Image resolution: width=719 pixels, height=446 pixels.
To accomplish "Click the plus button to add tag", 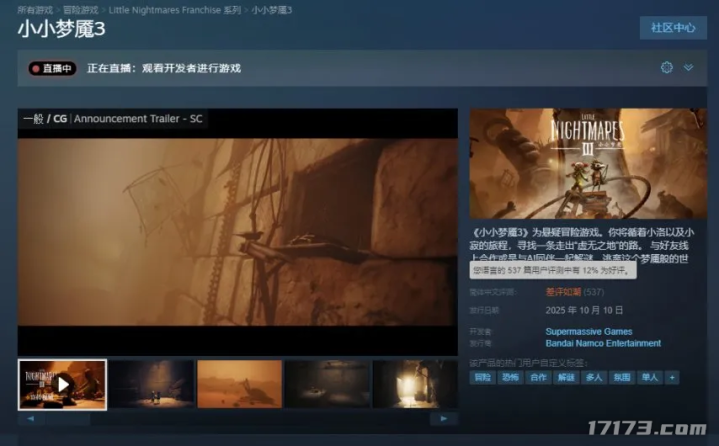I will click(672, 378).
